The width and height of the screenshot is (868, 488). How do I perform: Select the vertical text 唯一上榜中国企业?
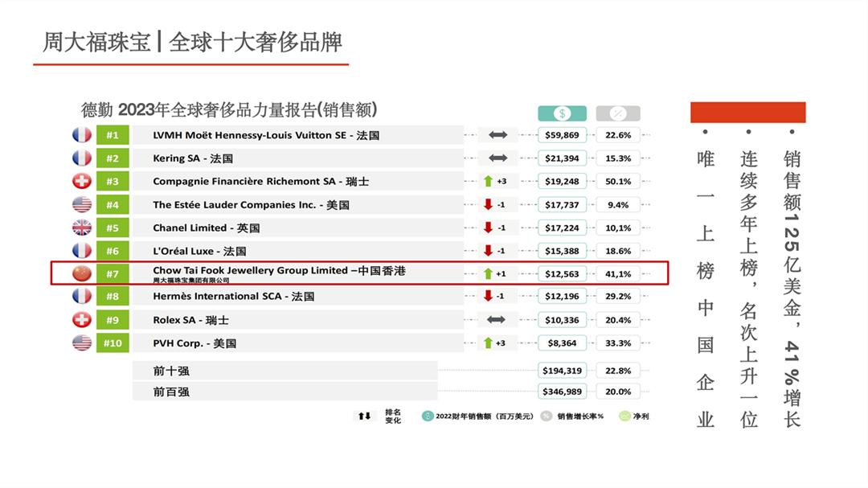click(x=706, y=289)
